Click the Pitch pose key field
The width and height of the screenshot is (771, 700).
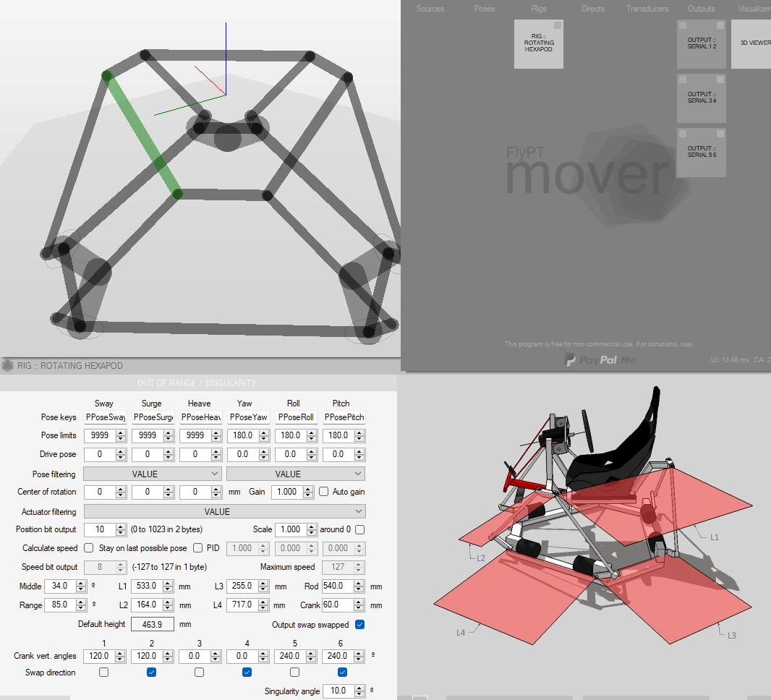point(344,417)
